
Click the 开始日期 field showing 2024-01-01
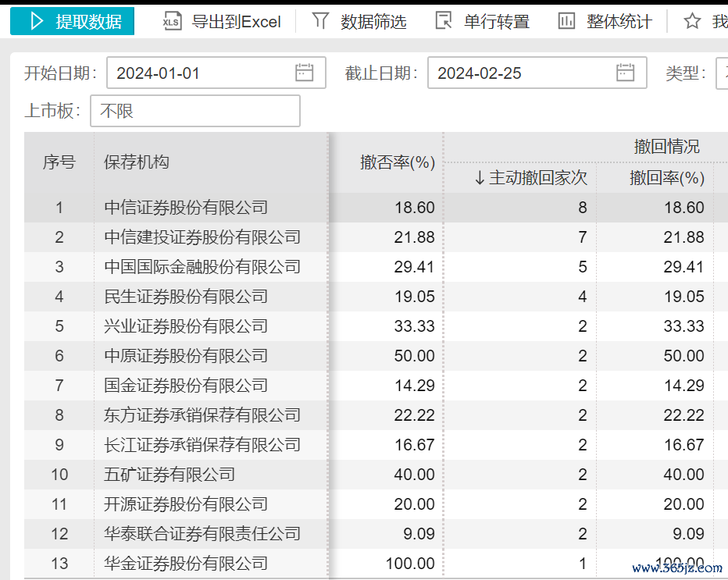pyautogui.click(x=216, y=73)
